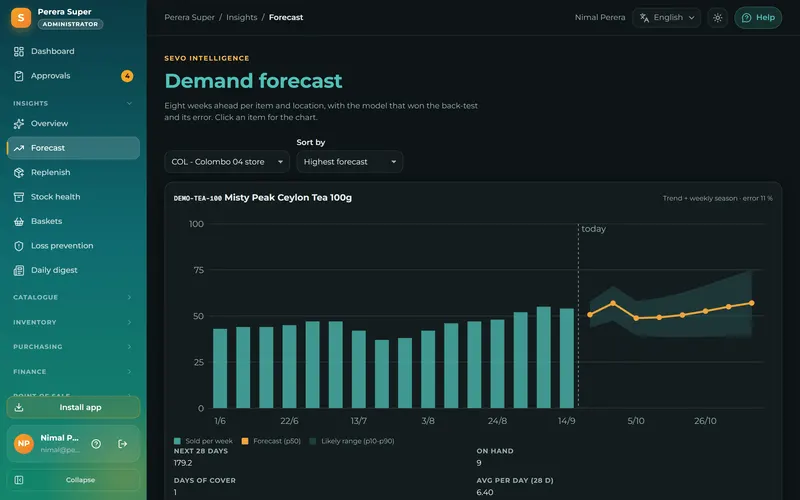Click the Forecast trend arrow icon
This screenshot has width=800, height=500.
click(19, 148)
